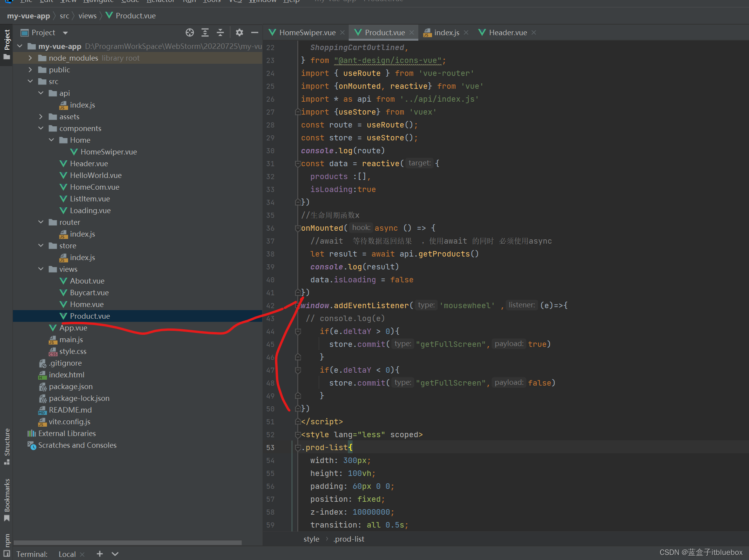This screenshot has height=560, width=749.
Task: Select Header.vue in the project tree
Action: click(89, 163)
